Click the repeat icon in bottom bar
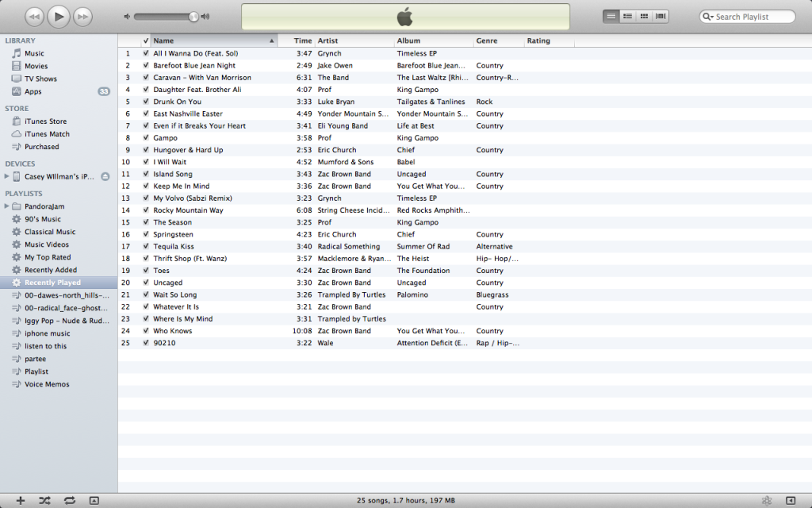The width and height of the screenshot is (812, 508). [70, 500]
